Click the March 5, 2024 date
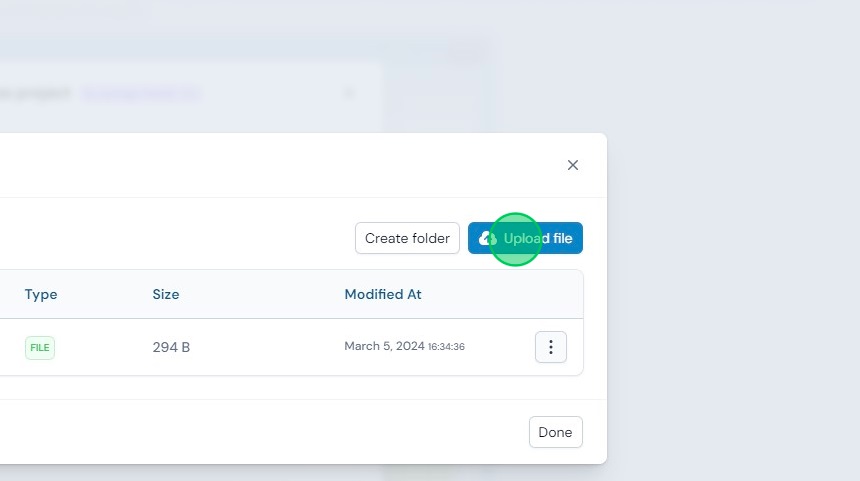 pyautogui.click(x=384, y=346)
